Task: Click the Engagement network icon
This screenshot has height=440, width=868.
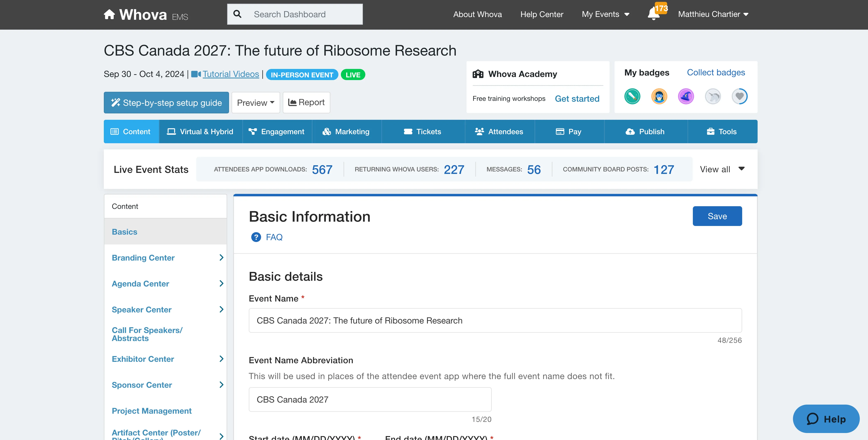Action: click(252, 132)
